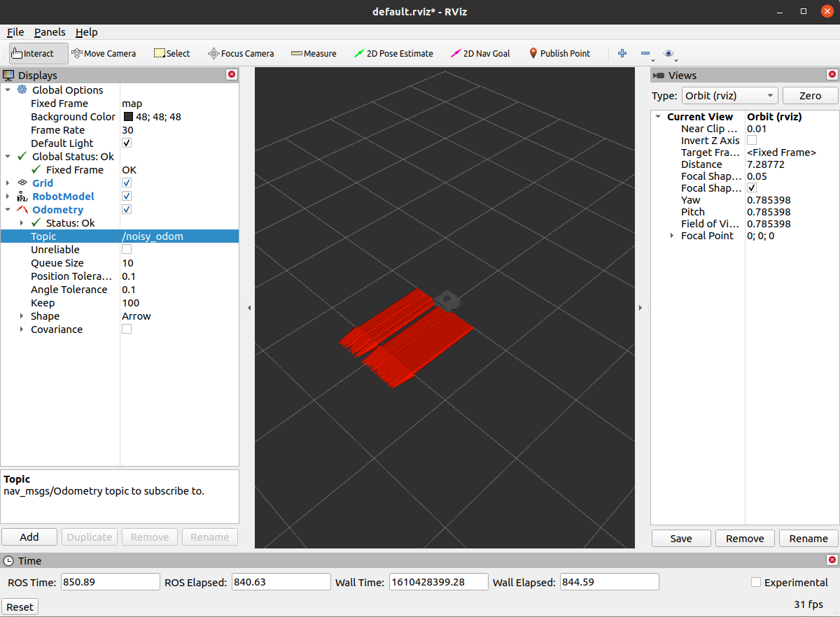Click the minus remove-tool icon

(x=645, y=53)
